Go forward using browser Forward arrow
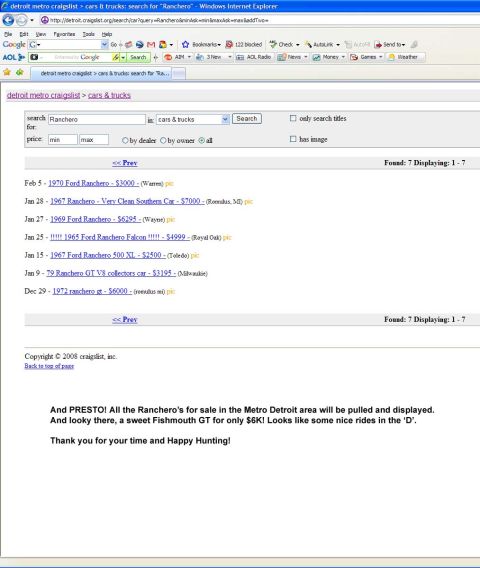Image resolution: width=480 pixels, height=568 pixels. (x=22, y=20)
